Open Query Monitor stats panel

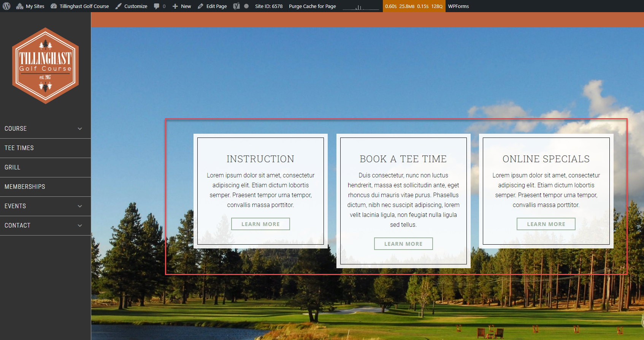[414, 6]
